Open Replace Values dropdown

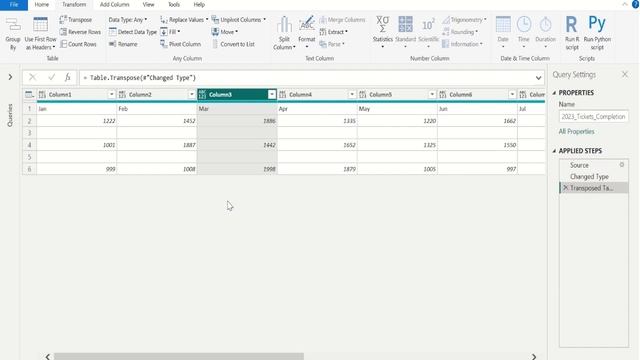pyautogui.click(x=184, y=20)
